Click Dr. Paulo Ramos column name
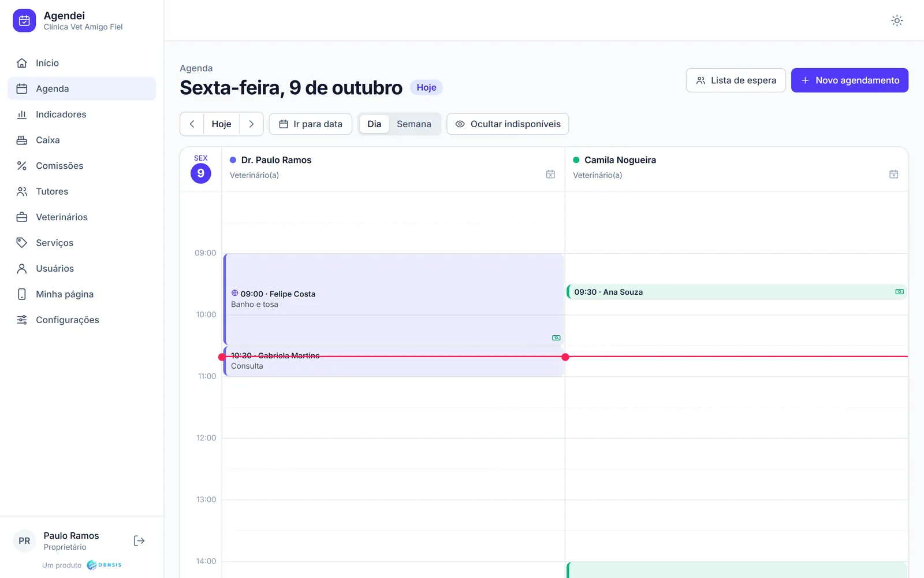924x578 pixels. [x=276, y=160]
